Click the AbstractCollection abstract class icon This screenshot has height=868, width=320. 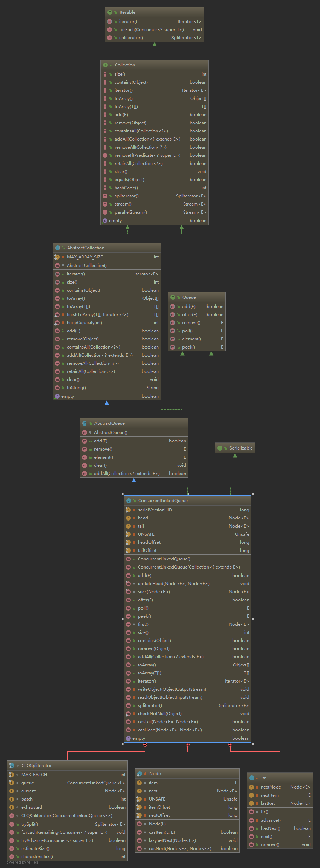click(x=58, y=248)
